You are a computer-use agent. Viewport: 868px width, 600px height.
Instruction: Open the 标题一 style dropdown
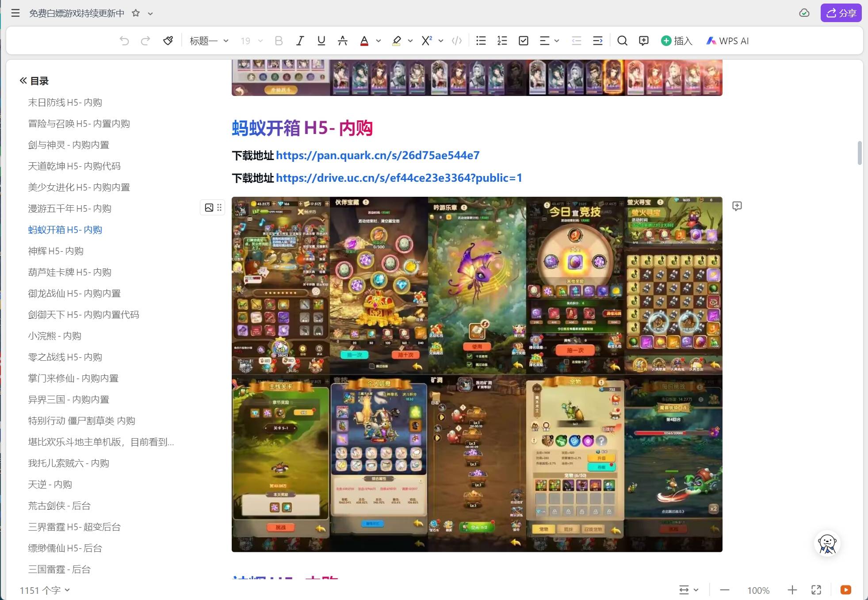(x=209, y=41)
